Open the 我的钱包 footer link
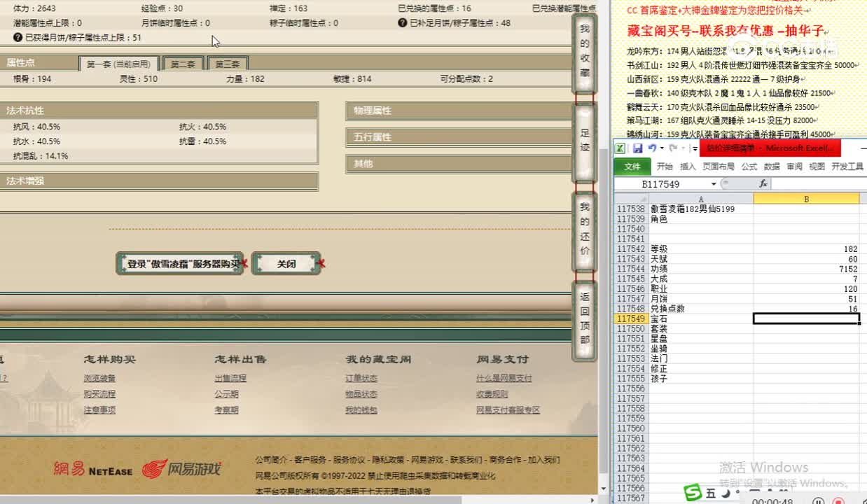This screenshot has width=867, height=504. point(361,410)
